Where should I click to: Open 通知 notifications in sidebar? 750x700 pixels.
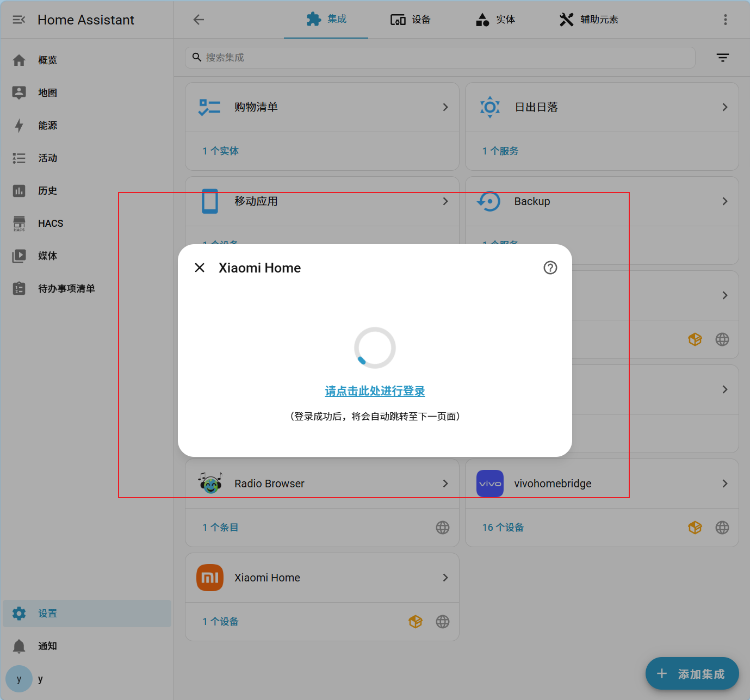pyautogui.click(x=87, y=646)
